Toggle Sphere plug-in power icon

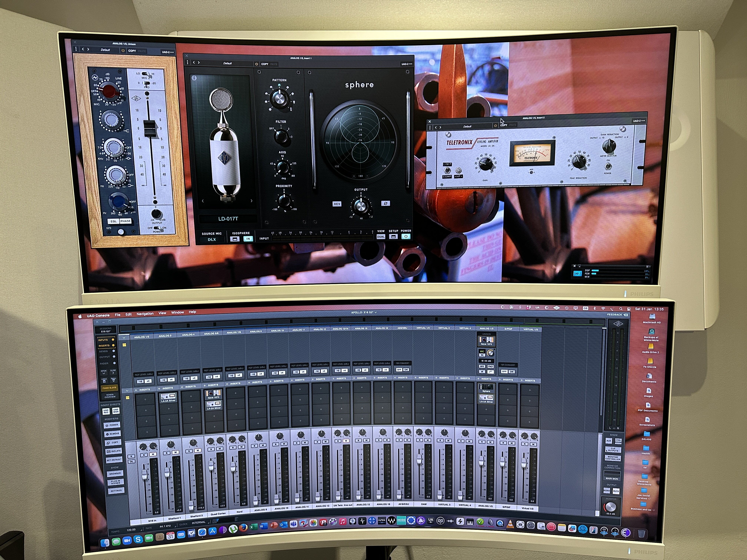tap(406, 237)
